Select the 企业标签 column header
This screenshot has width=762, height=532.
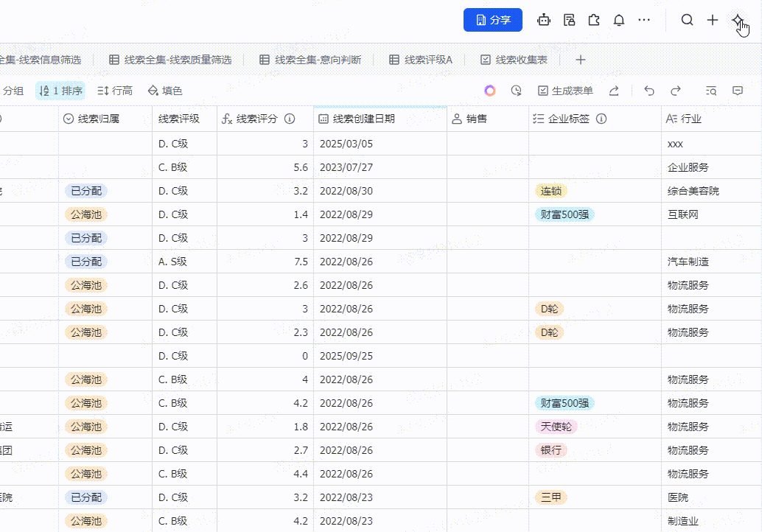point(595,119)
